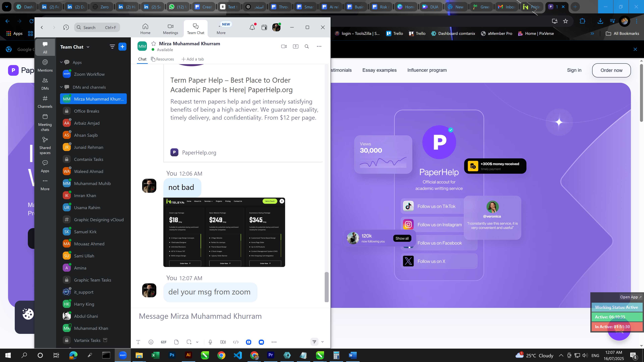
Task: Click Add a tab in chat
Action: [x=193, y=59]
